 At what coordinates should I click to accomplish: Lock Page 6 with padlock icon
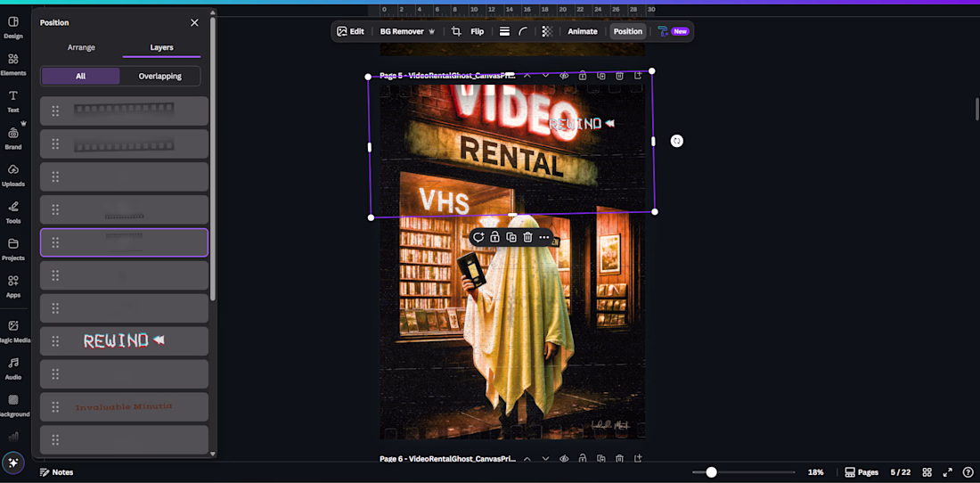[x=583, y=459]
